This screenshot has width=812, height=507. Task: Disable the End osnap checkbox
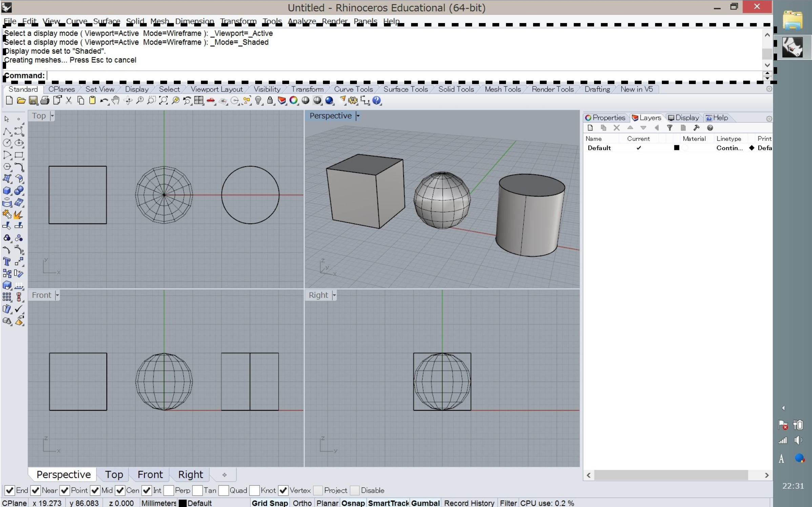tap(9, 490)
